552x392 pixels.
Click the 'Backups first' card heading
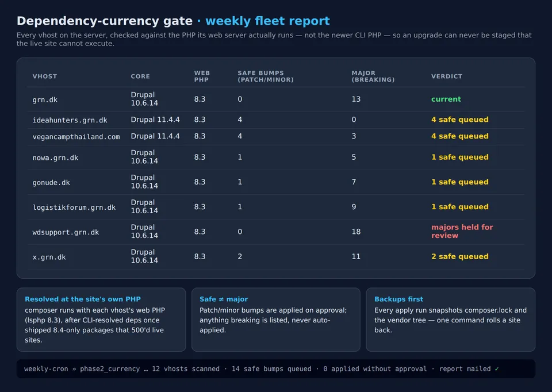pos(398,299)
